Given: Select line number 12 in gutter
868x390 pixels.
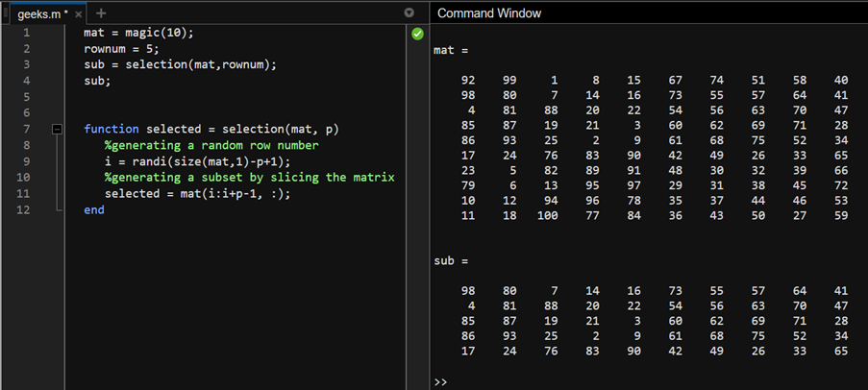Looking at the screenshot, I should [23, 209].
